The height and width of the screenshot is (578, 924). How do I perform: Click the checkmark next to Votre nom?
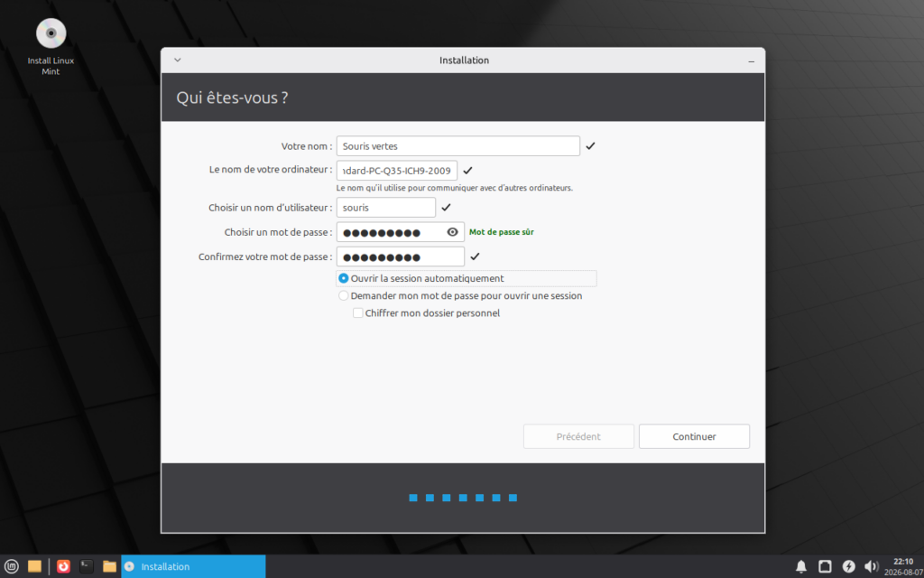[590, 145]
